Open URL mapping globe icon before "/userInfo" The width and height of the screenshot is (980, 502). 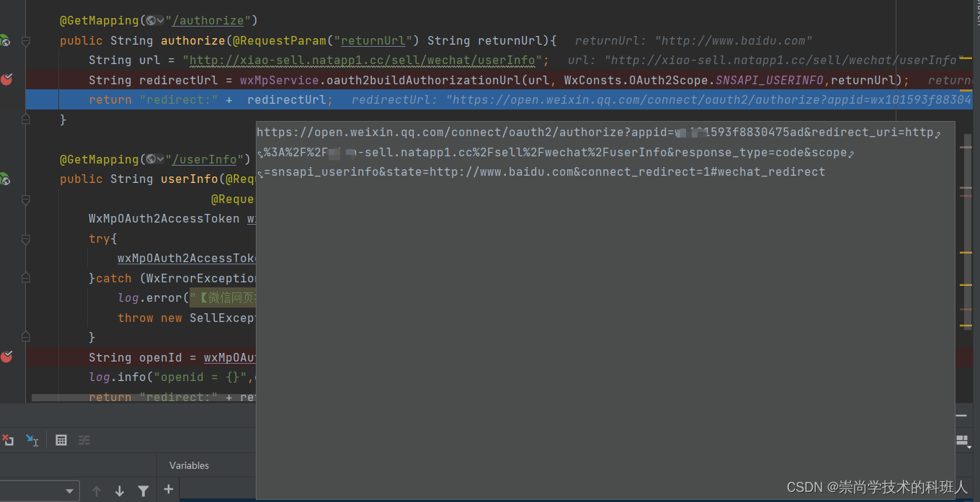[x=150, y=159]
